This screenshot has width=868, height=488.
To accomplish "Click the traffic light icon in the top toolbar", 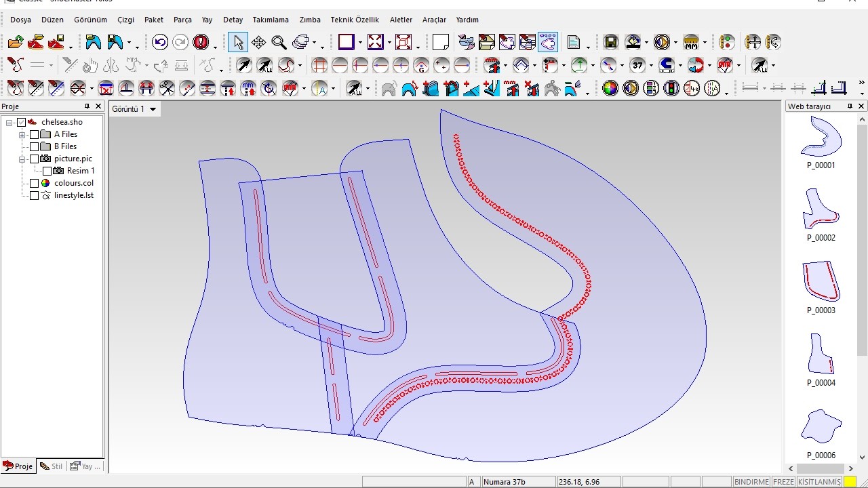I will coord(727,42).
